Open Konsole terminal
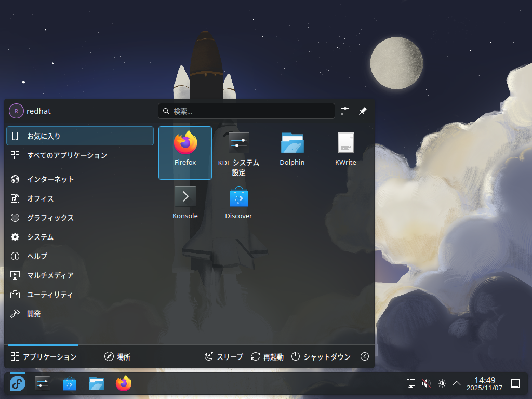Viewport: 532px width, 399px height. pos(185,202)
